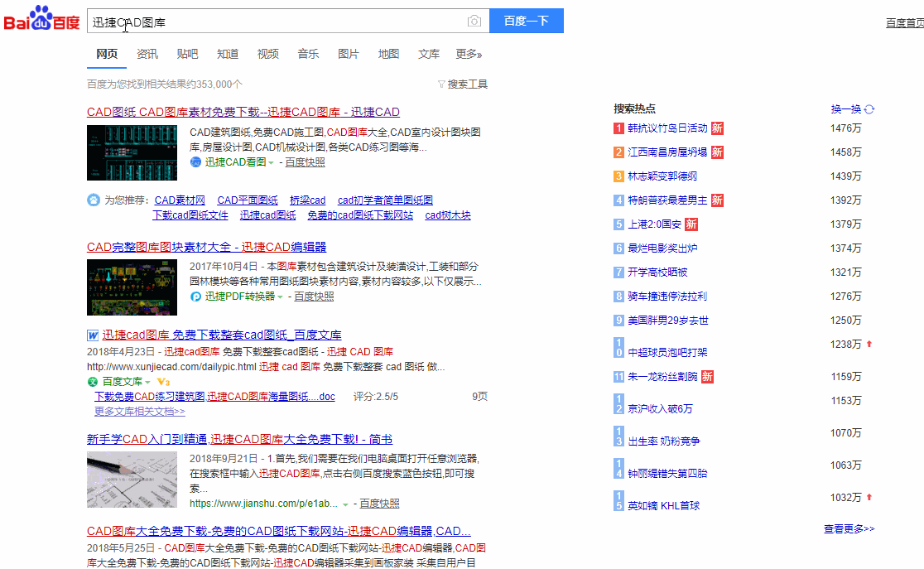Image resolution: width=924 pixels, height=569 pixels.
Task: Click the 换一换 hot-search refresh icon
Action: [x=869, y=109]
